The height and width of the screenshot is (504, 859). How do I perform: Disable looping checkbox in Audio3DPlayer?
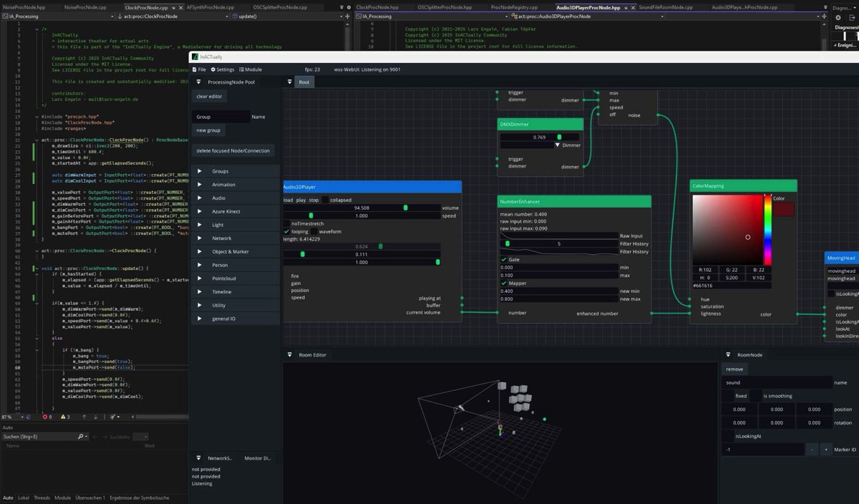click(287, 231)
